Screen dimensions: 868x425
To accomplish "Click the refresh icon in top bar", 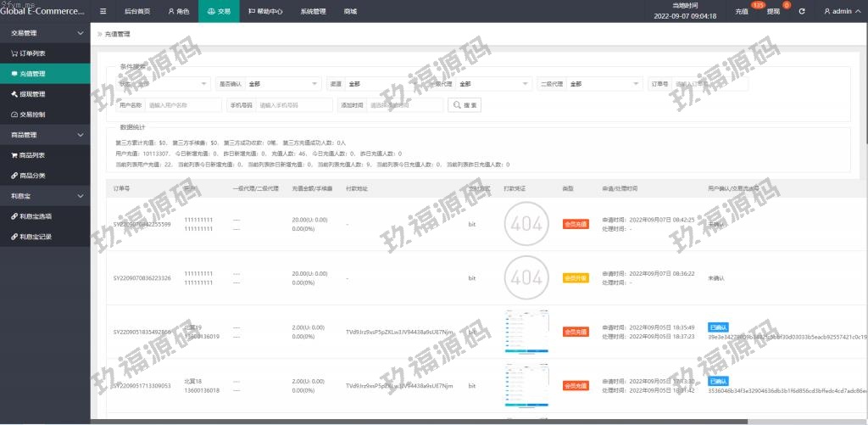I will (802, 12).
